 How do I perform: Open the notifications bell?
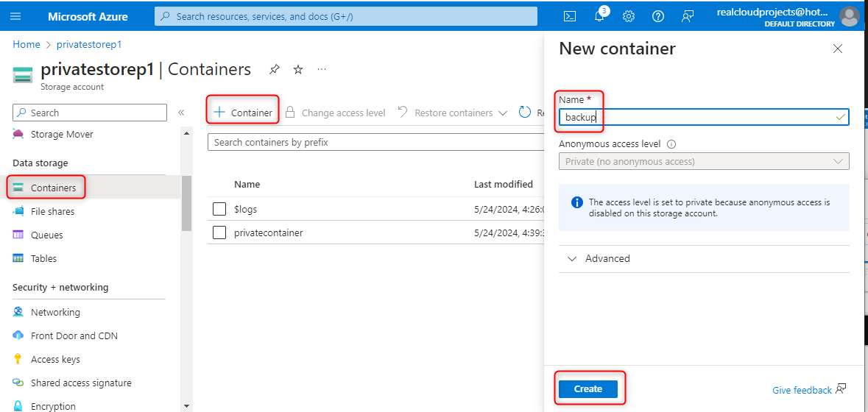point(599,16)
